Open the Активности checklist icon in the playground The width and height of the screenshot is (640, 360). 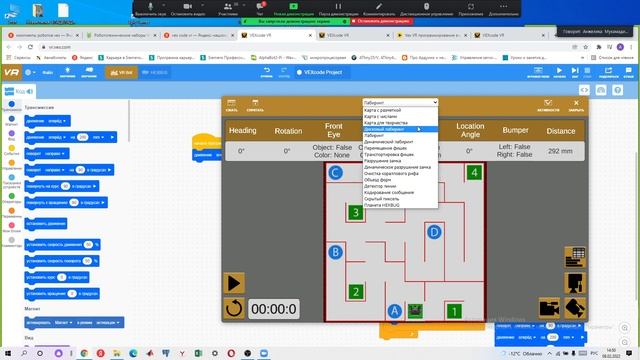point(548,105)
